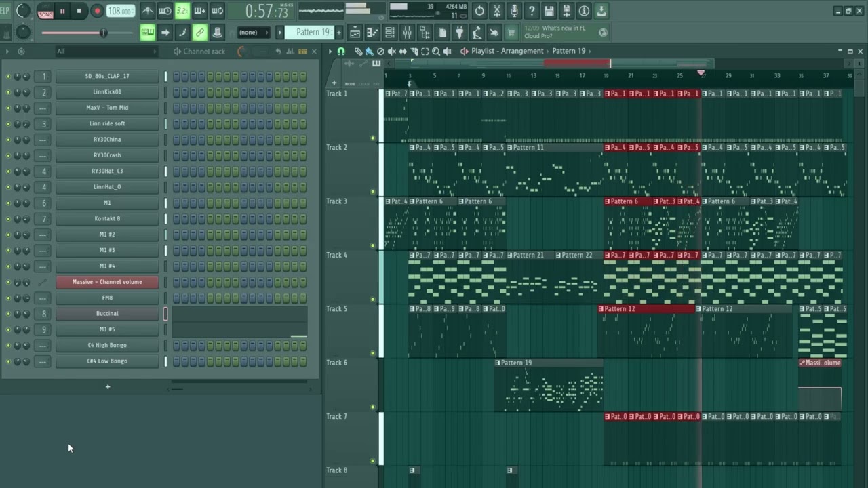Click the undo history circular arrow icon
This screenshot has height=488, width=868.
(479, 11)
